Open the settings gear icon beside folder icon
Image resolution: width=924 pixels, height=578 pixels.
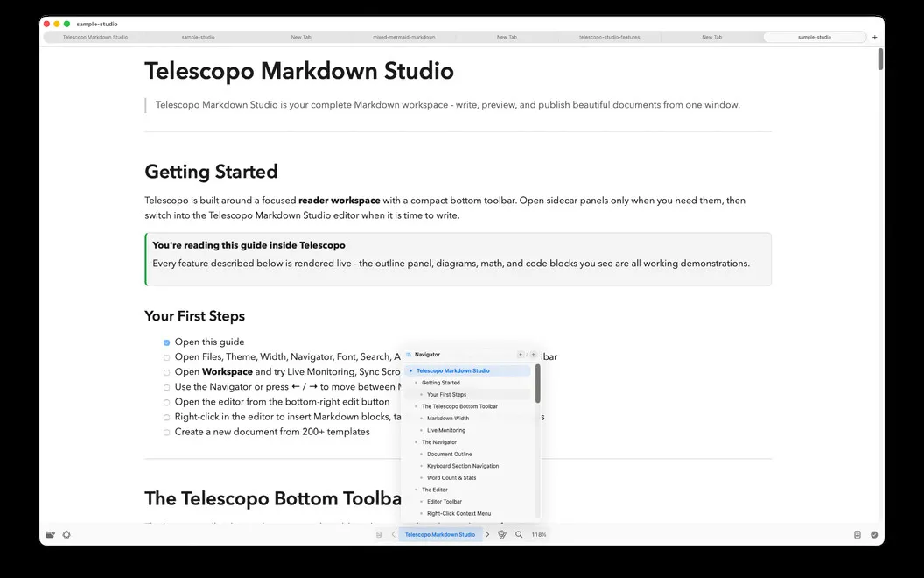click(66, 534)
